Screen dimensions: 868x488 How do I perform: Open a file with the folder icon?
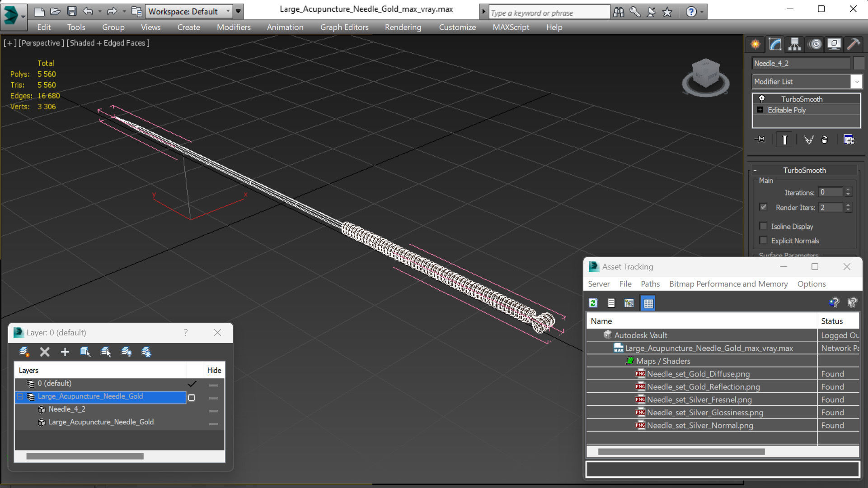[x=55, y=11]
